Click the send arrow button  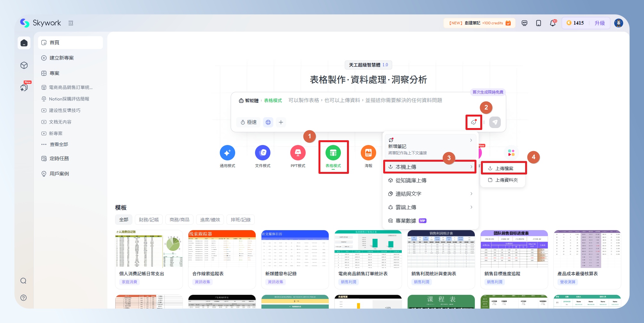[495, 122]
